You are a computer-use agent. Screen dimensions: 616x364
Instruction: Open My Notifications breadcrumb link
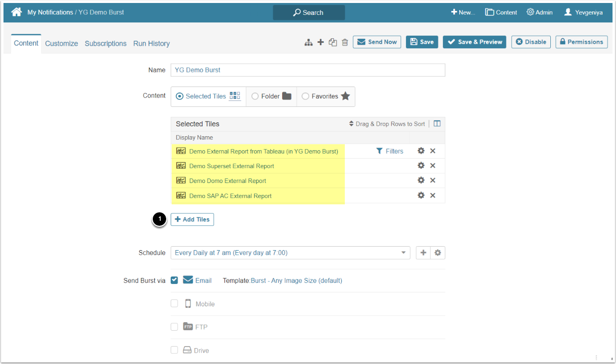[x=50, y=12]
